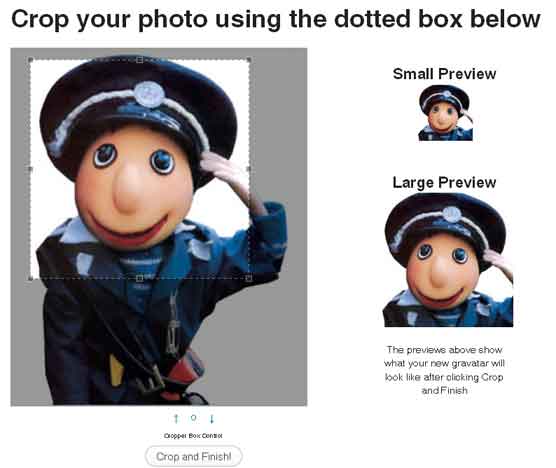
Task: Select the right-middle crop box handle
Action: pos(249,169)
